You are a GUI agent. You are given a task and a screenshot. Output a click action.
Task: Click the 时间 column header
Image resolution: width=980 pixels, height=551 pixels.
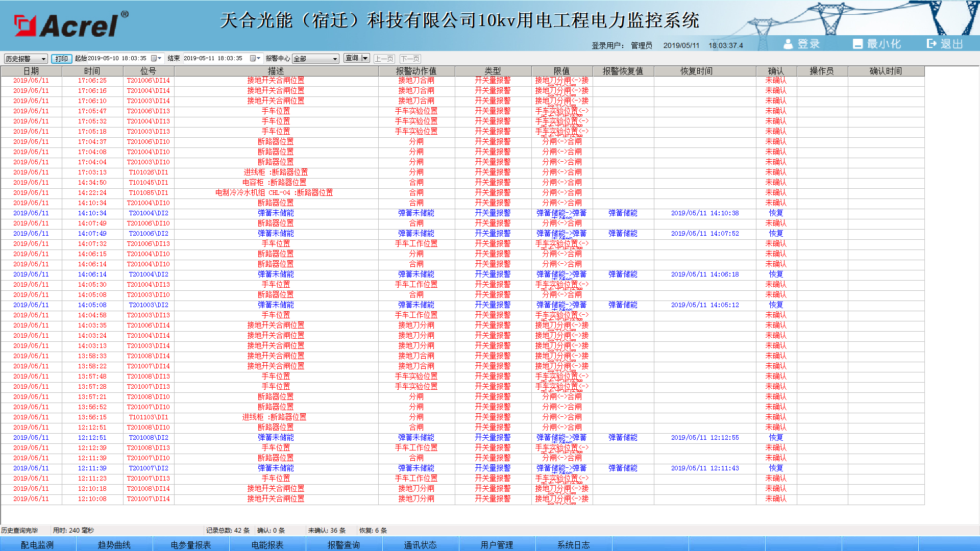pos(92,71)
